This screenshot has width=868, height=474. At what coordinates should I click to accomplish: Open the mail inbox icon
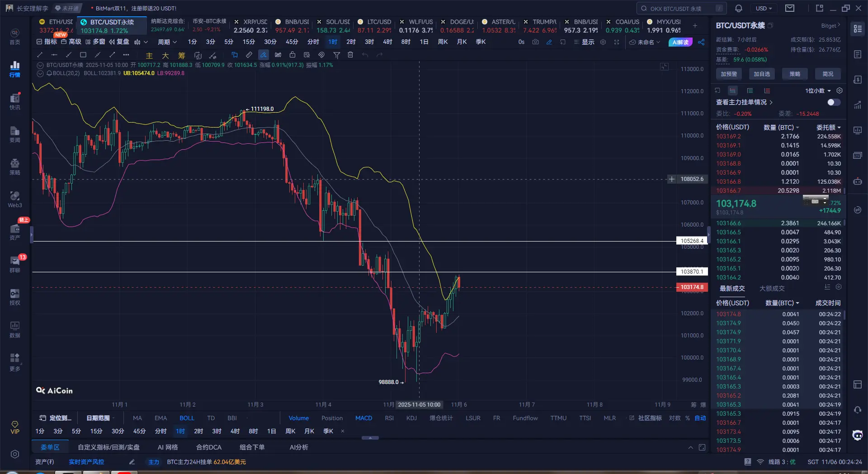point(790,8)
